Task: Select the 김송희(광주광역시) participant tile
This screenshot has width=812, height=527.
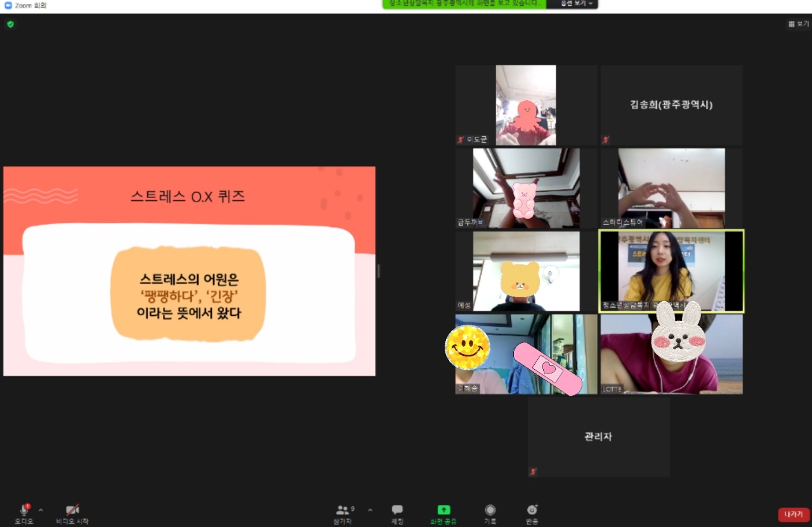Action: (x=671, y=105)
